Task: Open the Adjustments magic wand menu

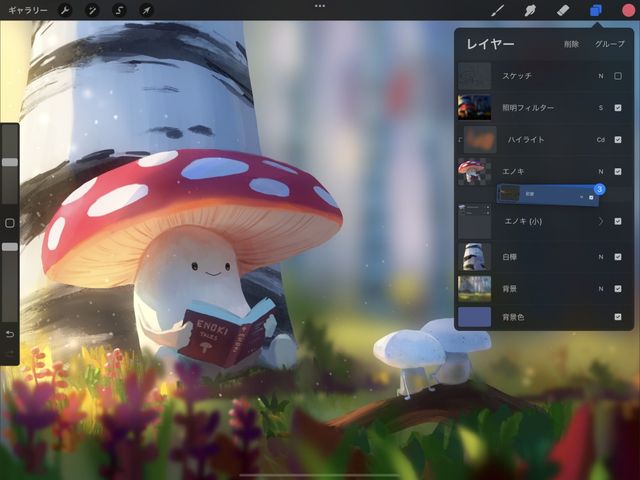Action: [92, 10]
